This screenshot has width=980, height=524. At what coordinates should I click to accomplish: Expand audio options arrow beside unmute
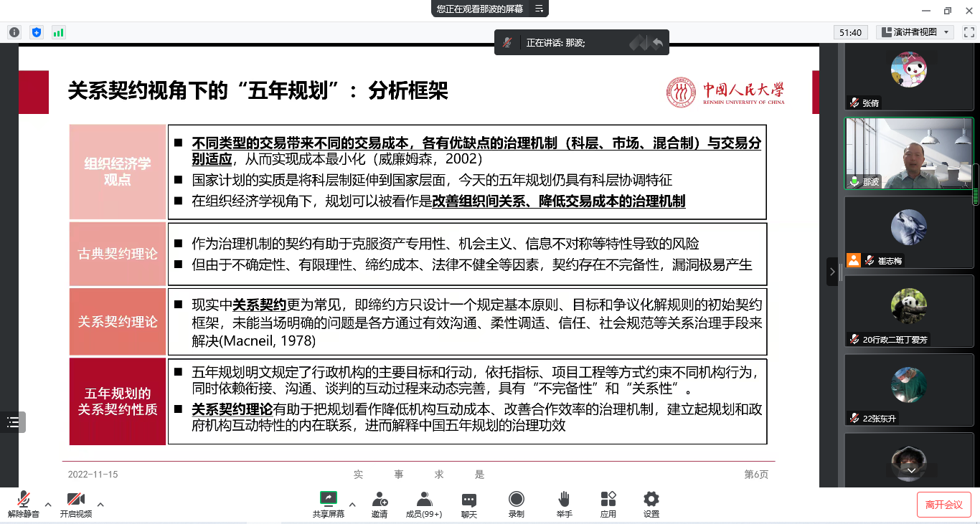(48, 505)
